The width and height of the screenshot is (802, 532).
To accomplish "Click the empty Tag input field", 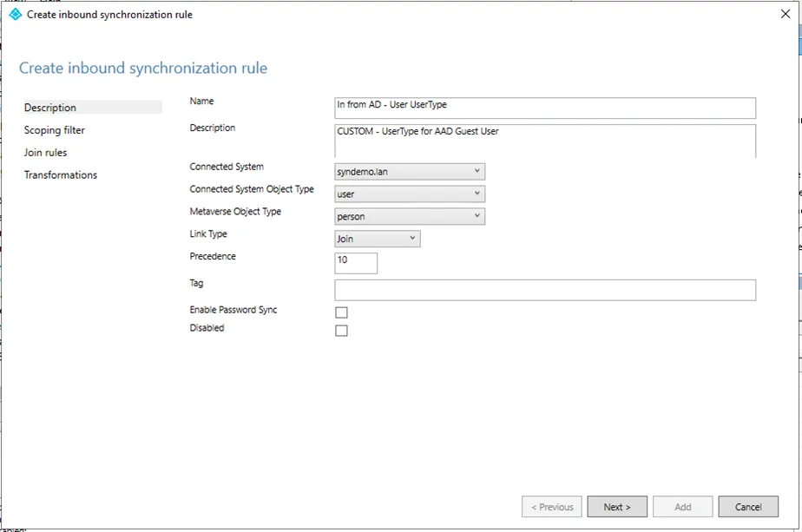I will [544, 290].
